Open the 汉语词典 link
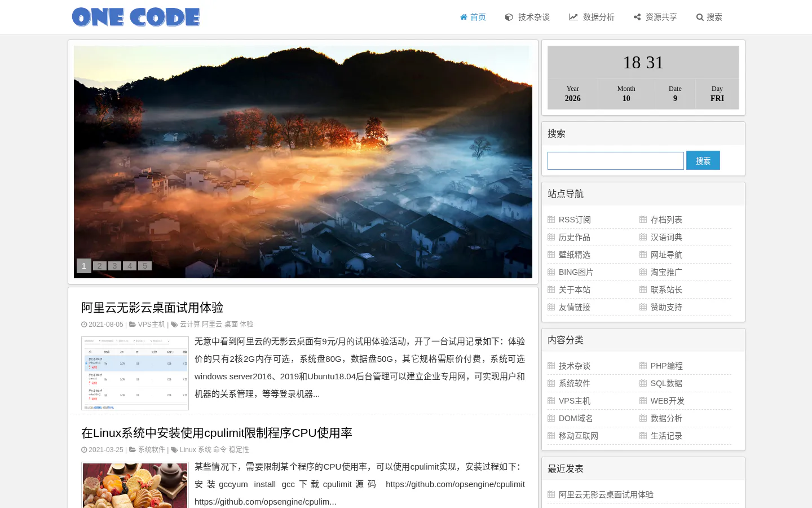Screen dimensions: 812x508 [x=667, y=237]
